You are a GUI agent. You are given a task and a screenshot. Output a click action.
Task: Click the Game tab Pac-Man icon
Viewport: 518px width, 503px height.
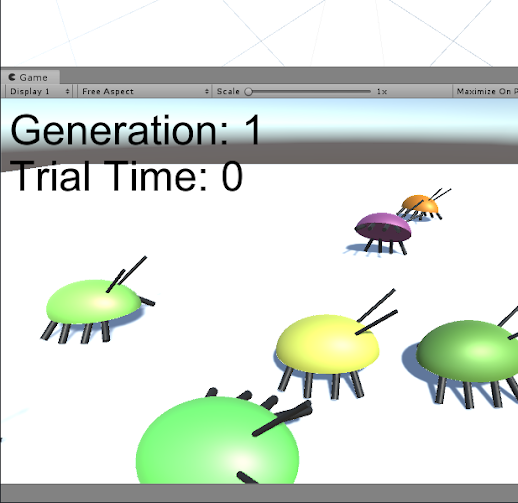point(12,77)
